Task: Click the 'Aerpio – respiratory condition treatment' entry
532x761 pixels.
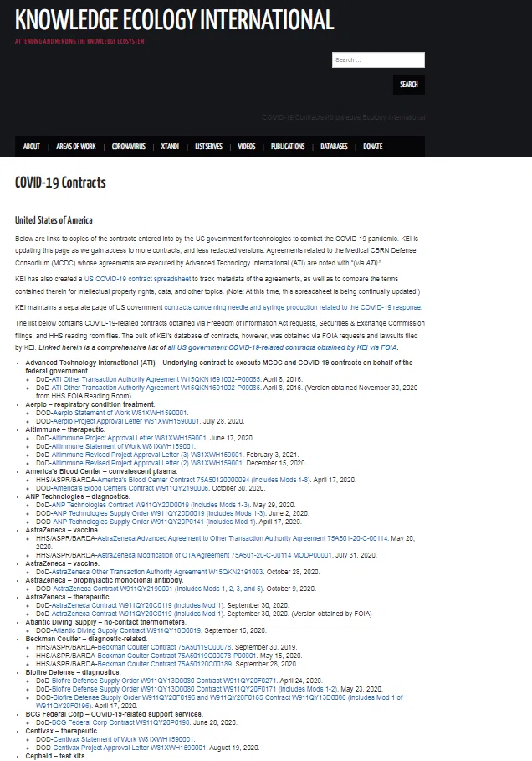Action: (x=90, y=404)
